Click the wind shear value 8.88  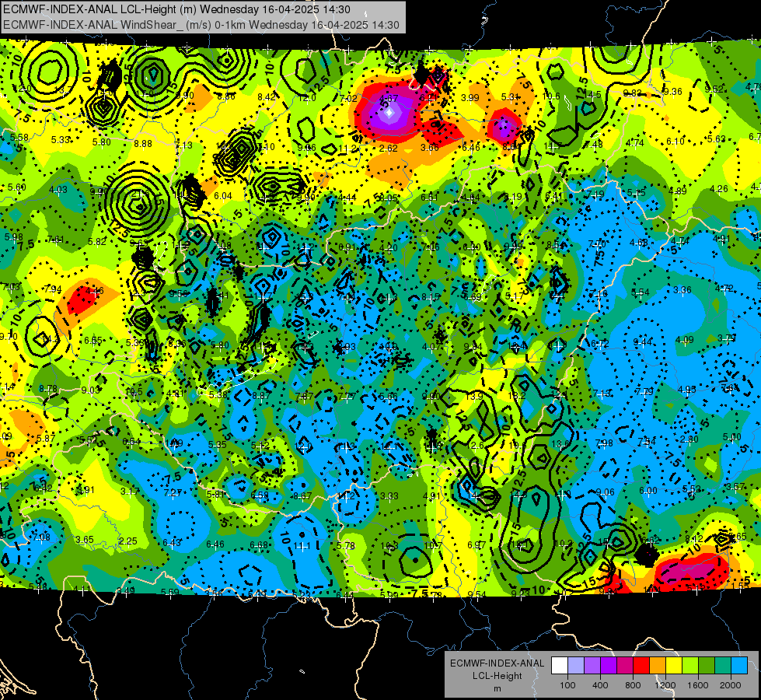click(143, 143)
